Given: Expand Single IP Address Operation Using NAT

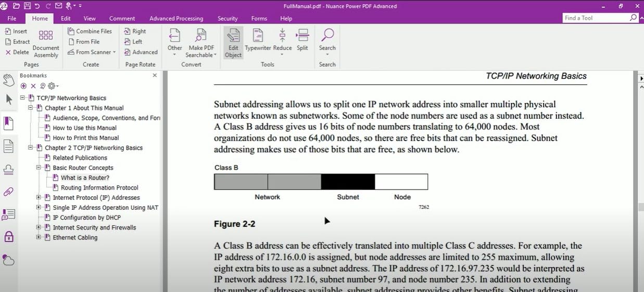Looking at the screenshot, I should click(39, 207).
